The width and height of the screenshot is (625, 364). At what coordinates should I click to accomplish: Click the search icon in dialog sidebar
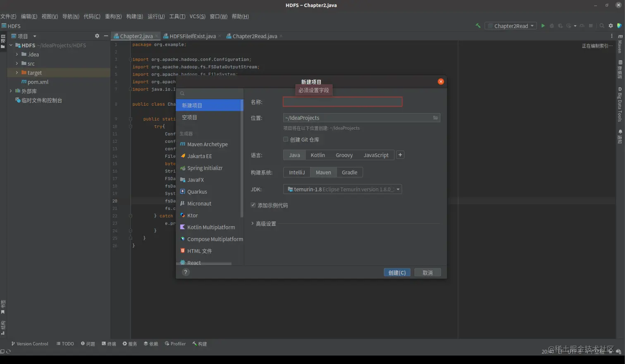(x=182, y=93)
